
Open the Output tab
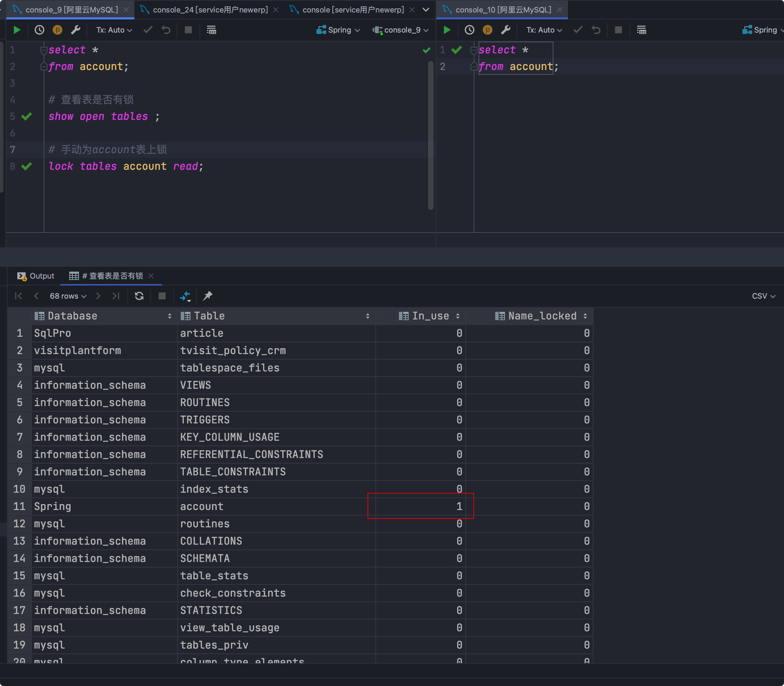click(36, 276)
